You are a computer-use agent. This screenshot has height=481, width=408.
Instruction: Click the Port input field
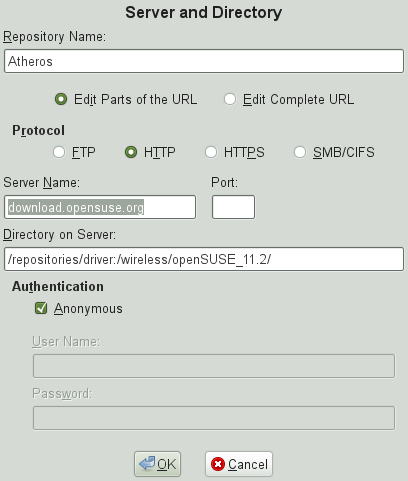(233, 207)
